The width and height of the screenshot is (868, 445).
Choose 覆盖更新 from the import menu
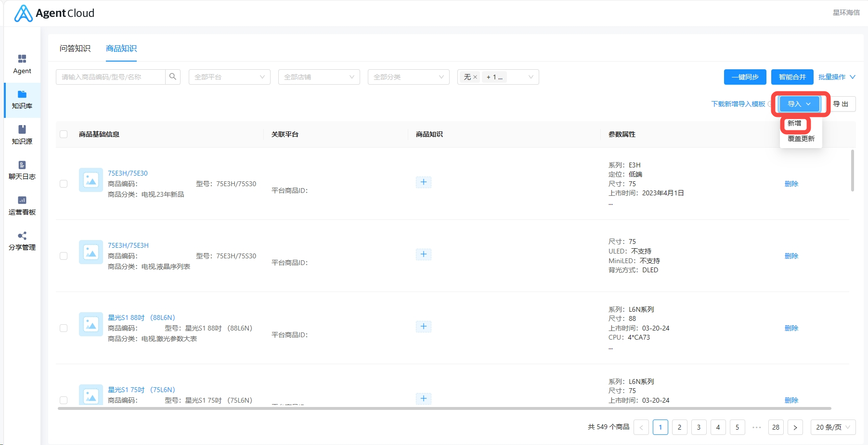tap(801, 139)
